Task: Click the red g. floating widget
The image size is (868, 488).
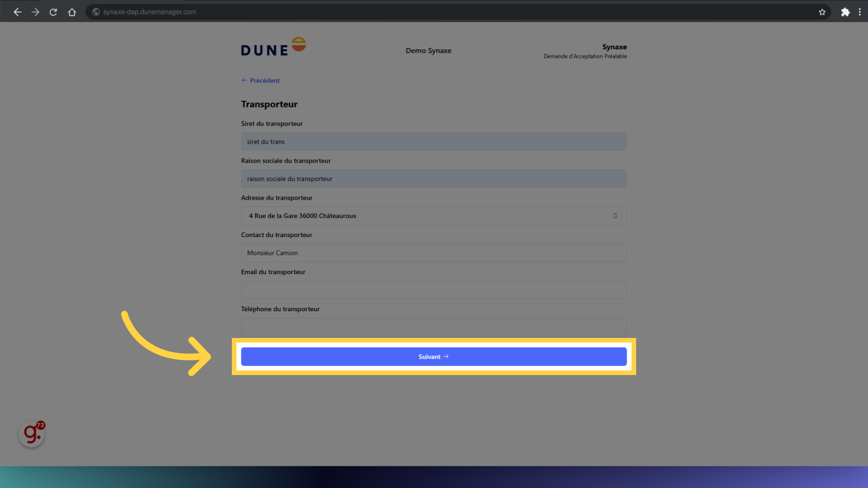Action: click(32, 434)
